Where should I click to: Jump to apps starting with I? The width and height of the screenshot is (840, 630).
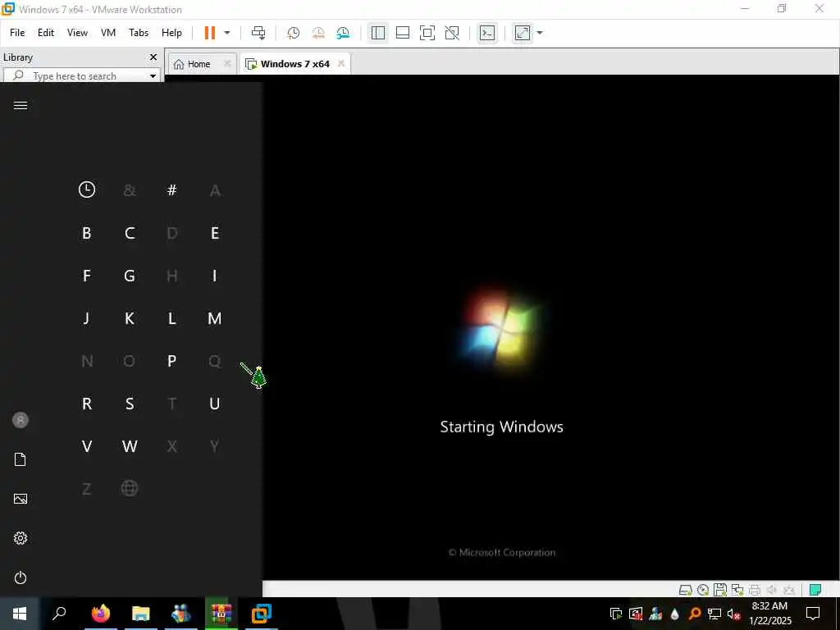(215, 276)
